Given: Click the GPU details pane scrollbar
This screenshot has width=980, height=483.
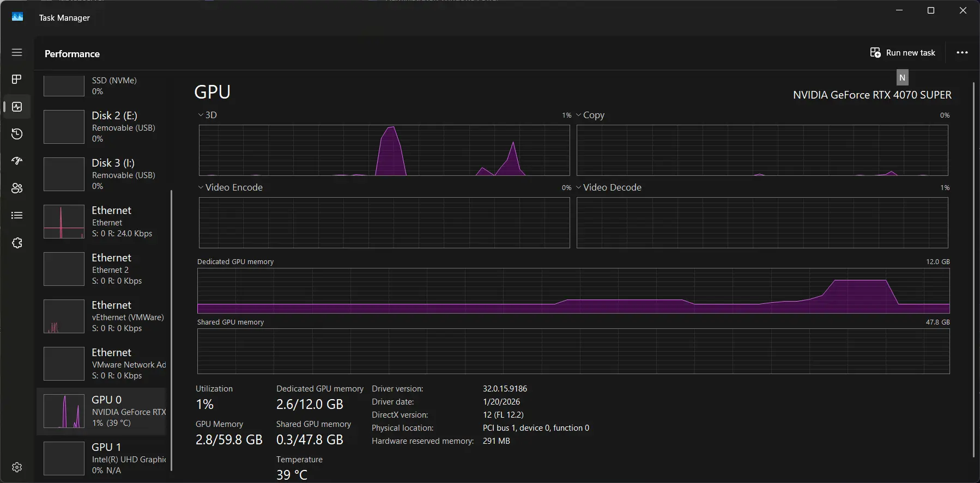Looking at the screenshot, I should click(x=973, y=270).
